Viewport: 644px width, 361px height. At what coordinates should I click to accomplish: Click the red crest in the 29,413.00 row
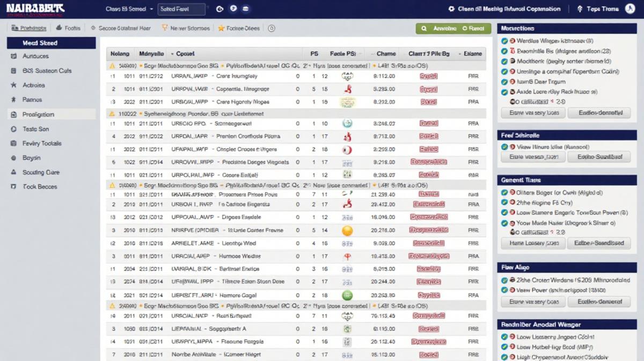point(347,204)
